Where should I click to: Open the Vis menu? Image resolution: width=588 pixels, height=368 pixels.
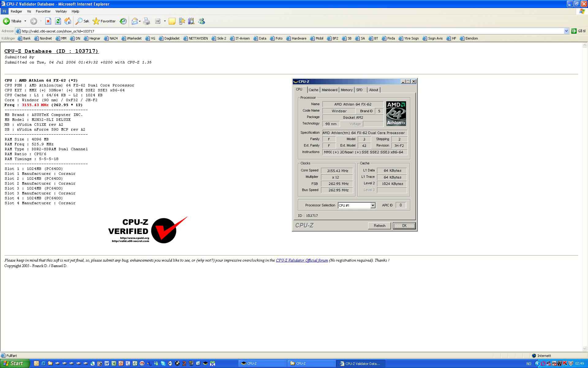pos(29,11)
